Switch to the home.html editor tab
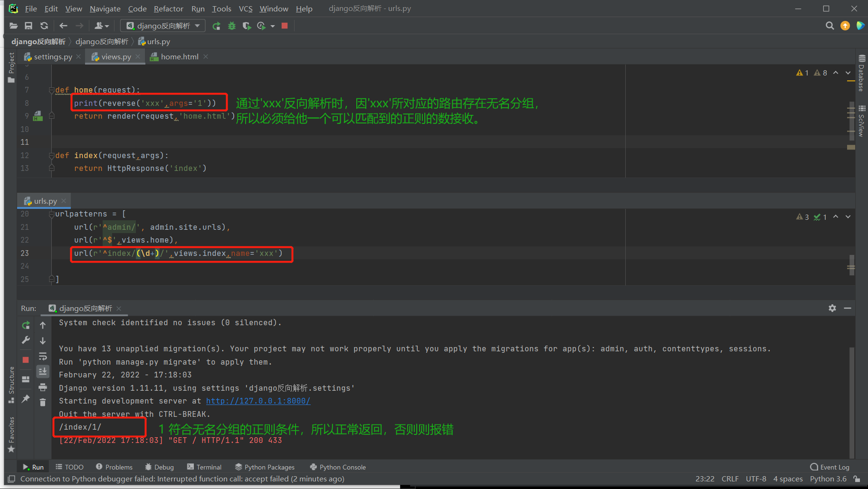Image resolution: width=868 pixels, height=489 pixels. pyautogui.click(x=179, y=57)
